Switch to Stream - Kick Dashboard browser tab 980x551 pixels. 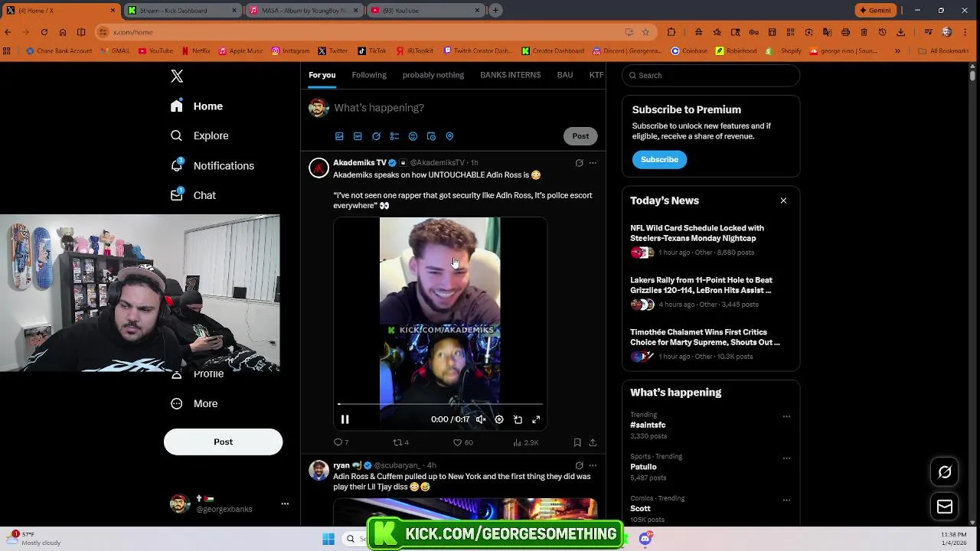(x=184, y=10)
